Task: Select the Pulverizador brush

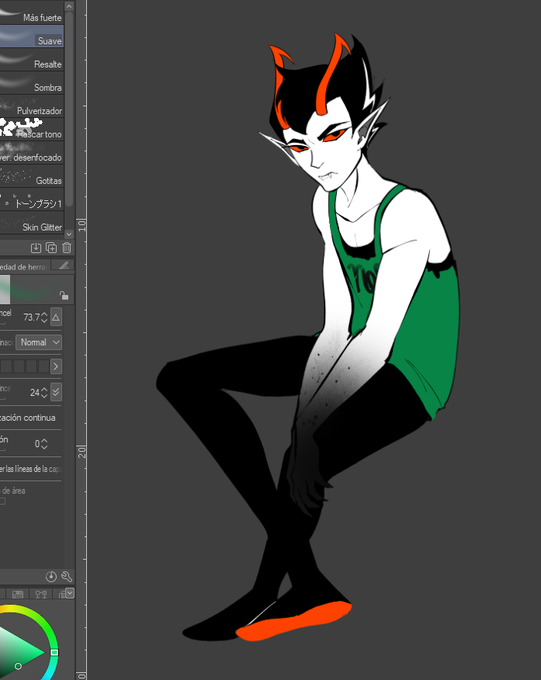Action: point(32,106)
